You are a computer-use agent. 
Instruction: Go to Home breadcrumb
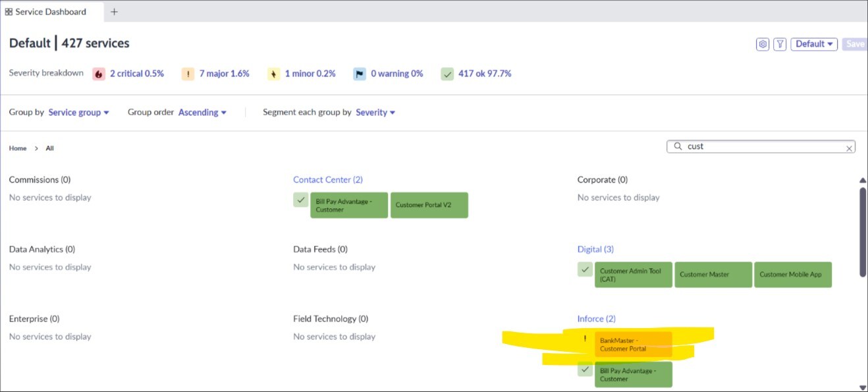pos(18,148)
